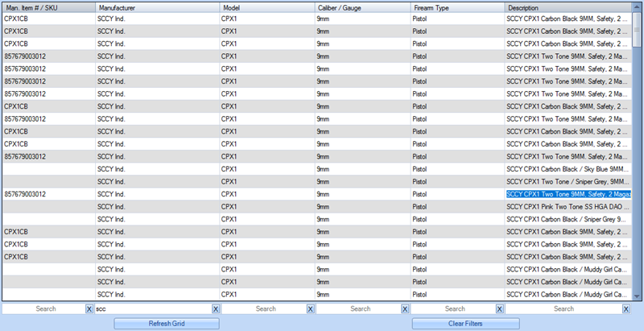Image resolution: width=644 pixels, height=331 pixels.
Task: Sort by the Model column header
Action: tap(267, 8)
